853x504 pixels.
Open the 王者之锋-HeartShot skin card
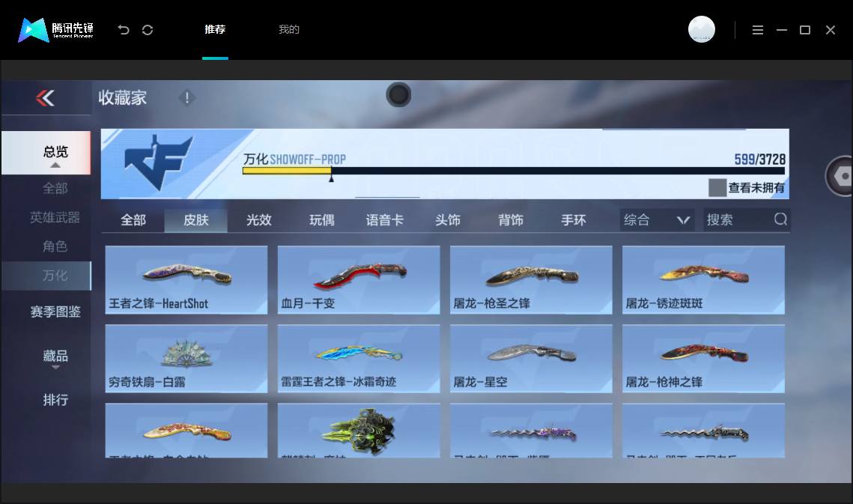click(x=186, y=280)
